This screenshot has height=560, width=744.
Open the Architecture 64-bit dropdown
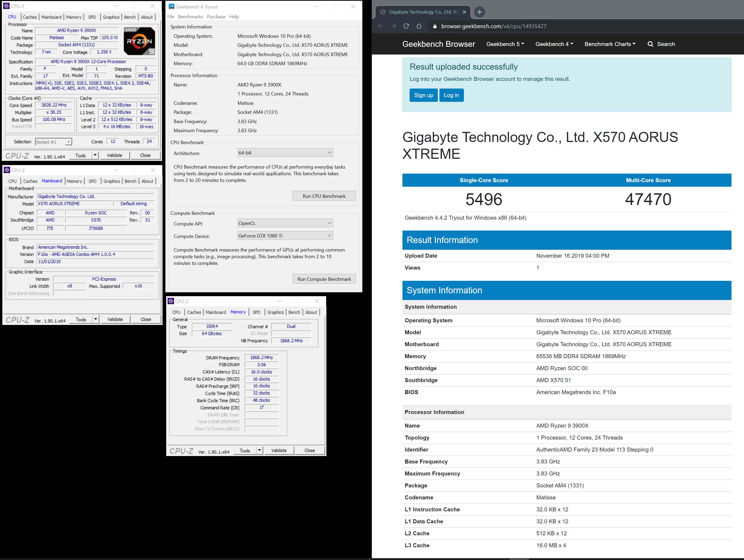[285, 153]
